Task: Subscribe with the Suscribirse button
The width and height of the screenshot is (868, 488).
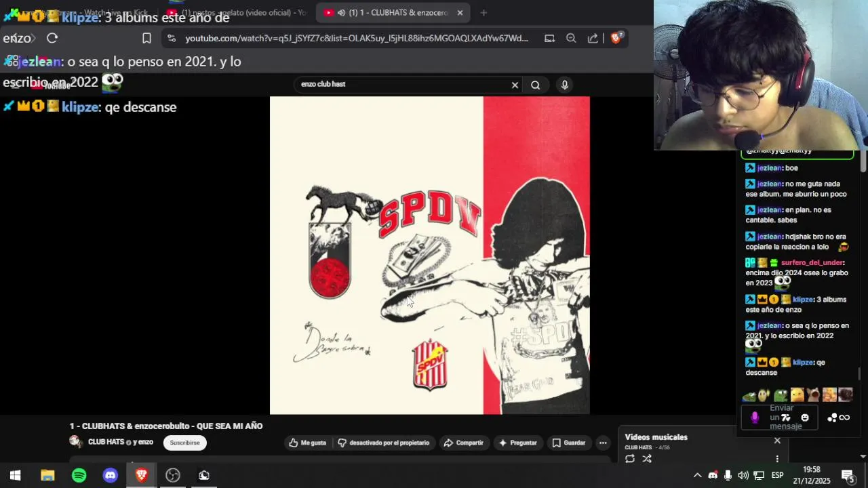Action: pyautogui.click(x=184, y=443)
